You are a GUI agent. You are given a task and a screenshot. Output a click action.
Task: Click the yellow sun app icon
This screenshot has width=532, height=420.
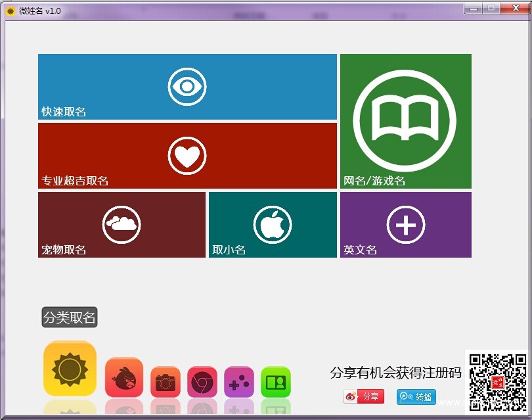tap(69, 368)
